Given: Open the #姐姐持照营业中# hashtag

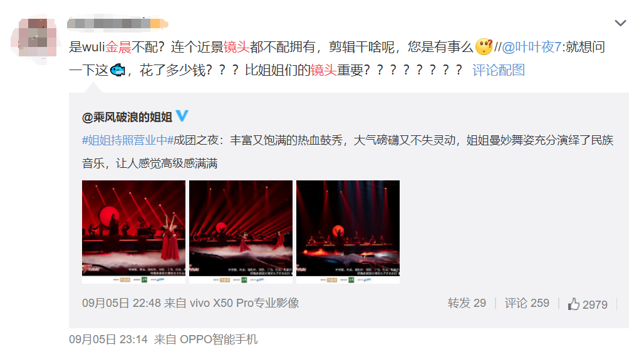Looking at the screenshot, I should (128, 140).
